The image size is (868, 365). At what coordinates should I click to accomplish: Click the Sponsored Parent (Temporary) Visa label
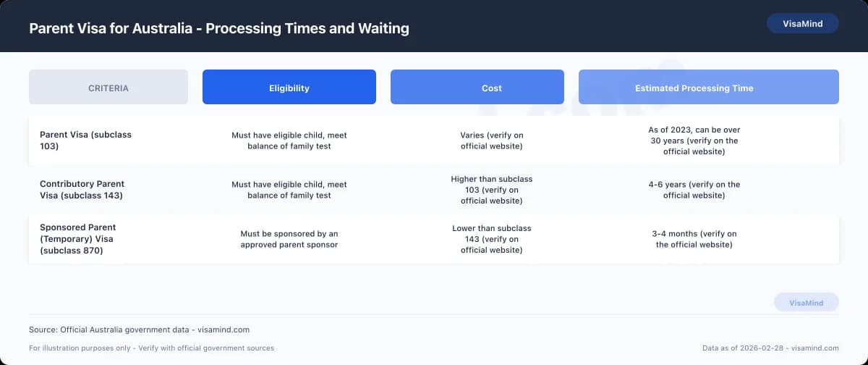(78, 239)
